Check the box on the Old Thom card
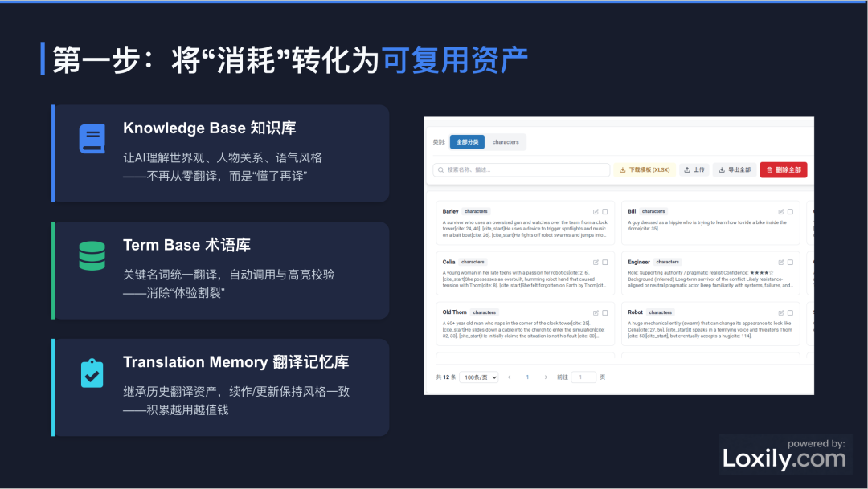868x489 pixels. (x=605, y=312)
